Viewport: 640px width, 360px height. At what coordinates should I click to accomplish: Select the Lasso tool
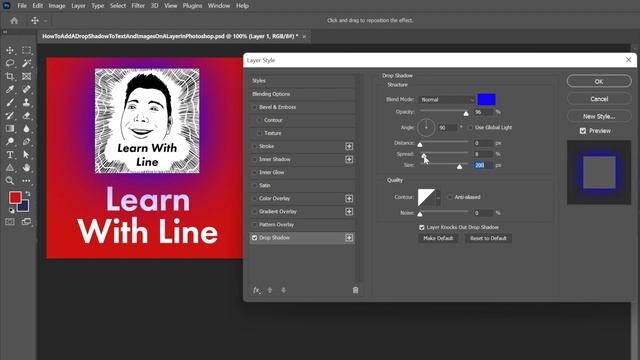click(x=10, y=63)
